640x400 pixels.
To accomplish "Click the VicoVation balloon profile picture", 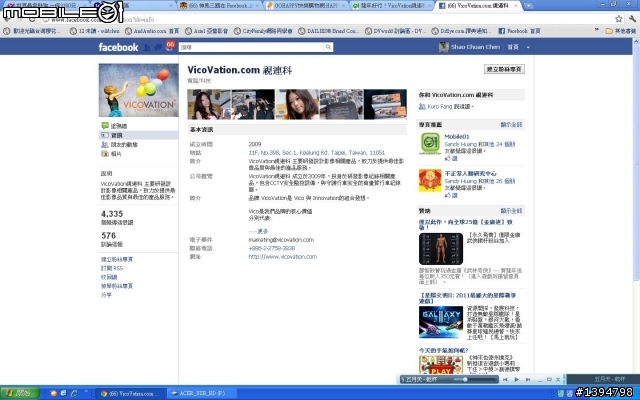I will coord(138,90).
